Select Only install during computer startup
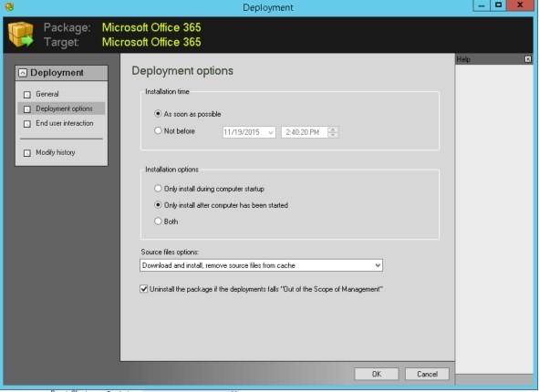The image size is (539, 392). click(158, 189)
